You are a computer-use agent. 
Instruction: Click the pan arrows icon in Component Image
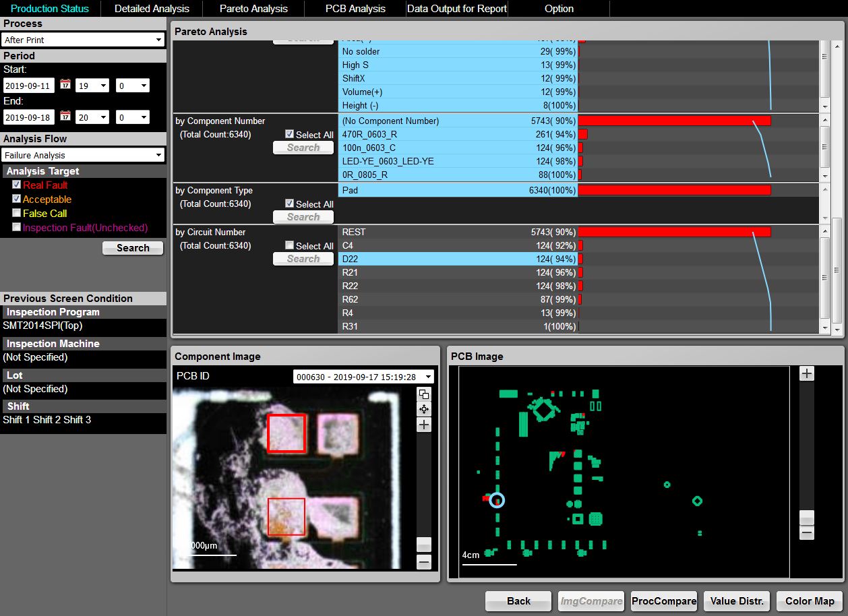[x=423, y=409]
